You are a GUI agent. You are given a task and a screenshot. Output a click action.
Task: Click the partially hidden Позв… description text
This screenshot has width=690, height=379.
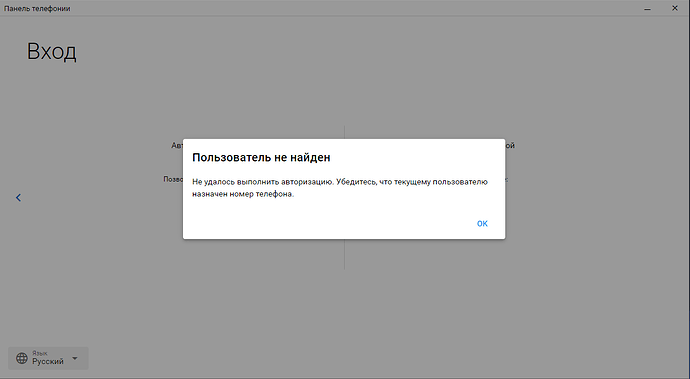[173, 179]
